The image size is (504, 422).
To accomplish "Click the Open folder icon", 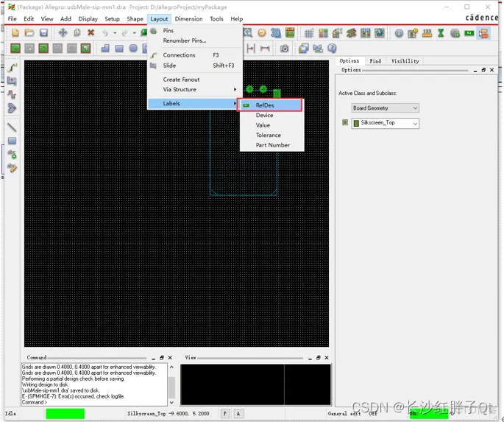I will [x=29, y=33].
